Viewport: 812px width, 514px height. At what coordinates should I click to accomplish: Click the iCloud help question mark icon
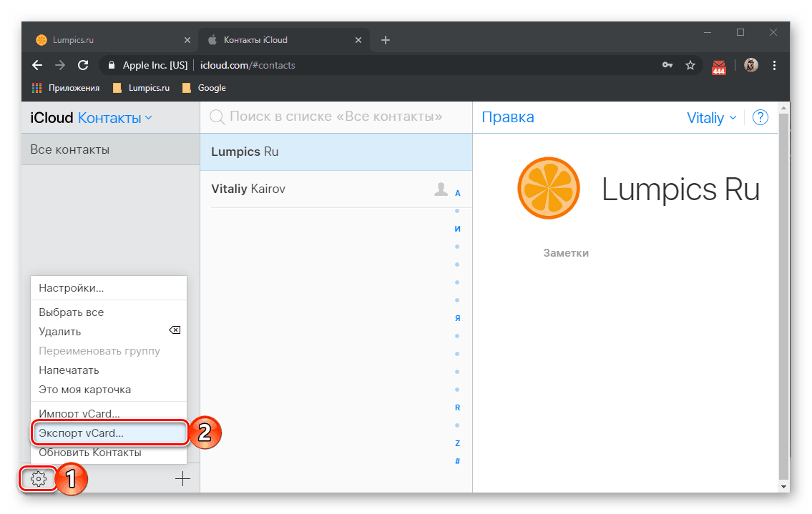760,118
